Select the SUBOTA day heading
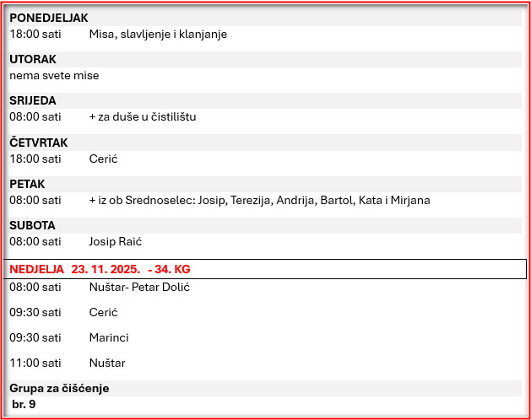 (x=32, y=225)
